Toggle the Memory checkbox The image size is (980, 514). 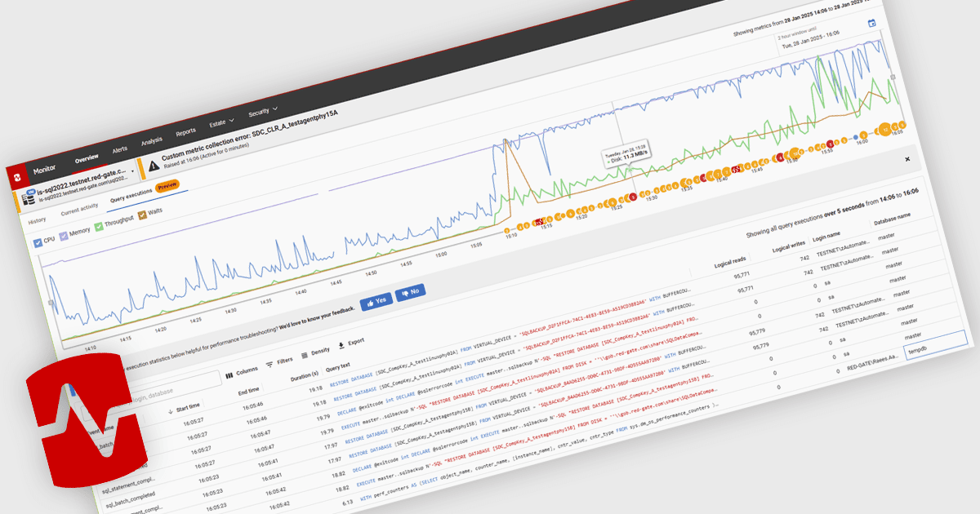[x=65, y=235]
